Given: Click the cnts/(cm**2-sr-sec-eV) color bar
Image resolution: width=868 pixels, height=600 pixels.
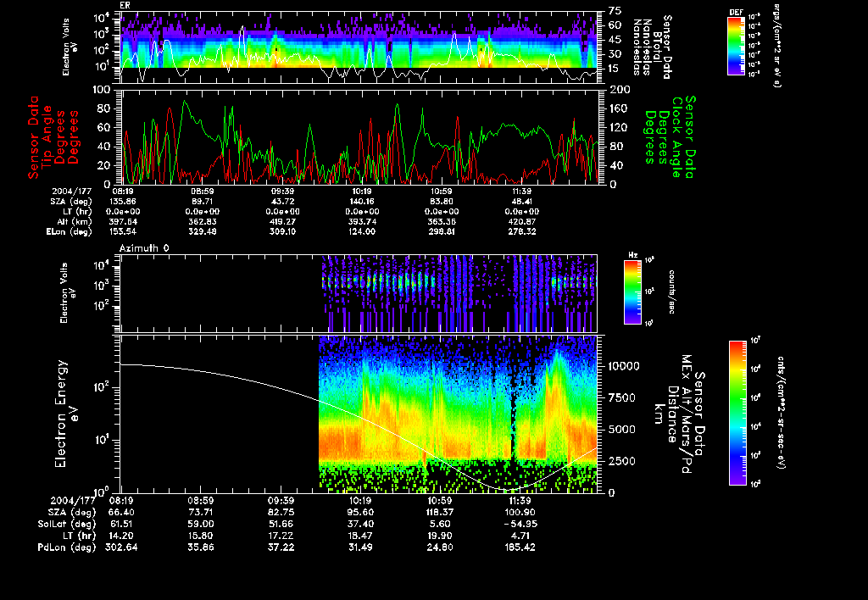Looking at the screenshot, I should [x=737, y=413].
